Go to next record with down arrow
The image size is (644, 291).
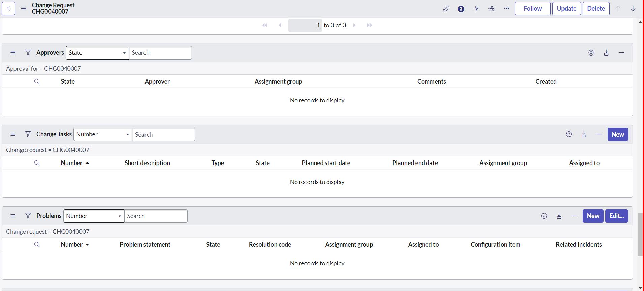tap(633, 9)
